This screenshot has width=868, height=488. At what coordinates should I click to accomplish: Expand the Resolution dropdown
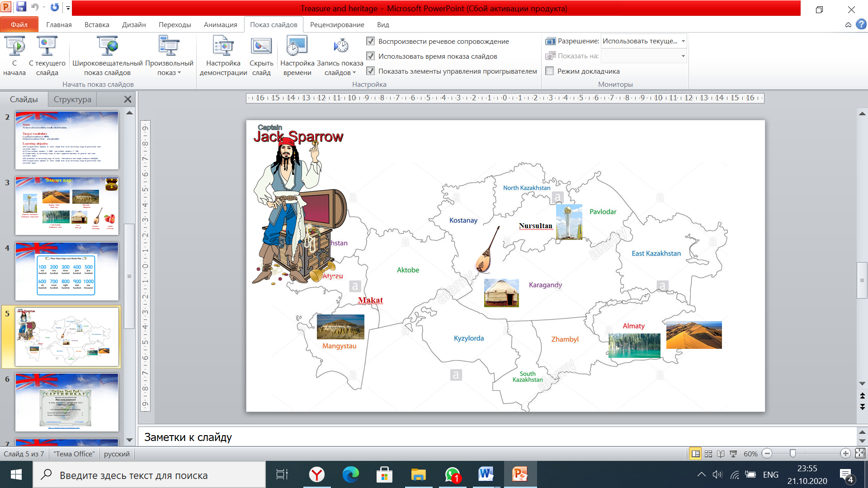(683, 41)
